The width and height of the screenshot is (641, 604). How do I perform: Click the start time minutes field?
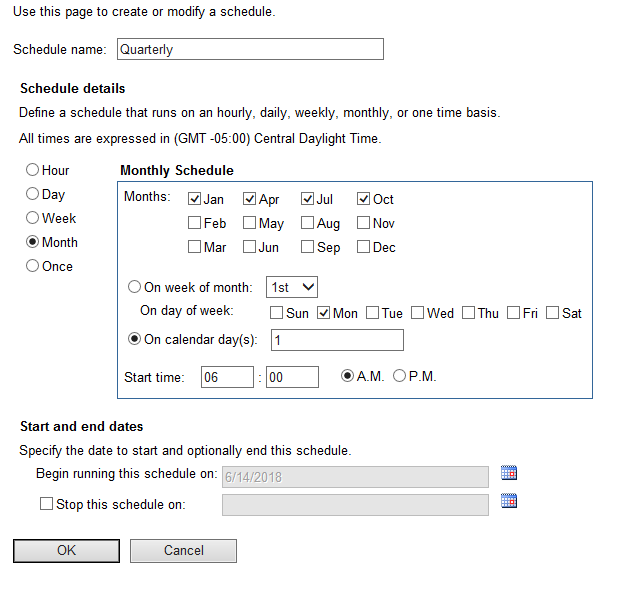point(292,377)
